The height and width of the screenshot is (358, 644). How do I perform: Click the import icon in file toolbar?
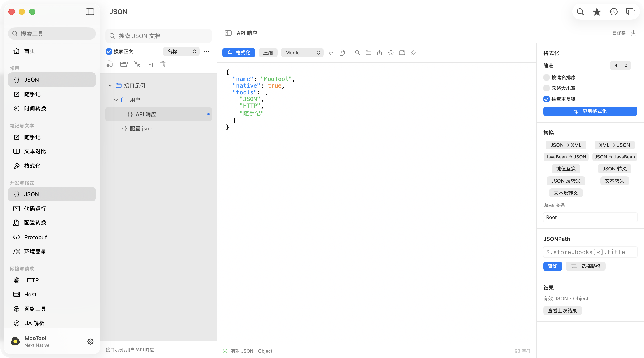(150, 64)
